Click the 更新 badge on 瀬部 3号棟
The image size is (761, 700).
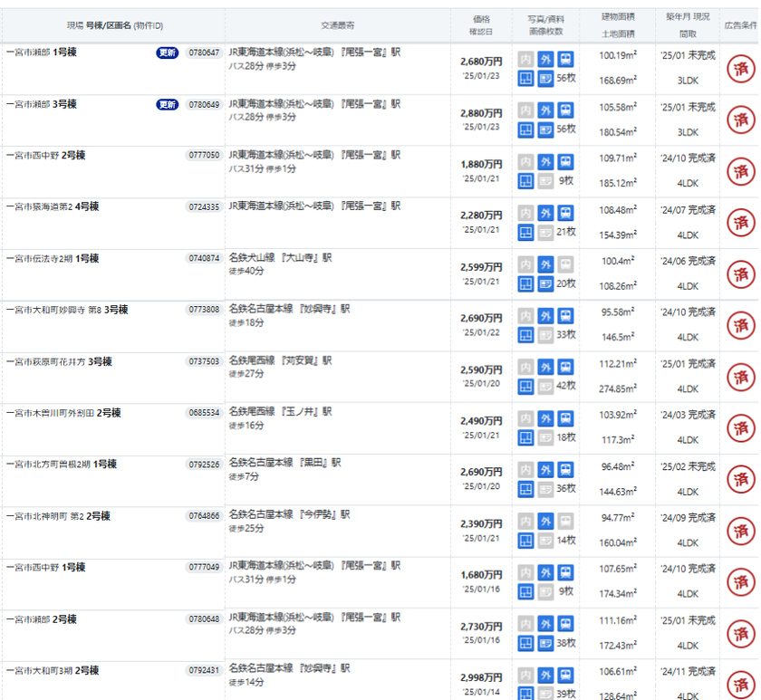tap(168, 105)
